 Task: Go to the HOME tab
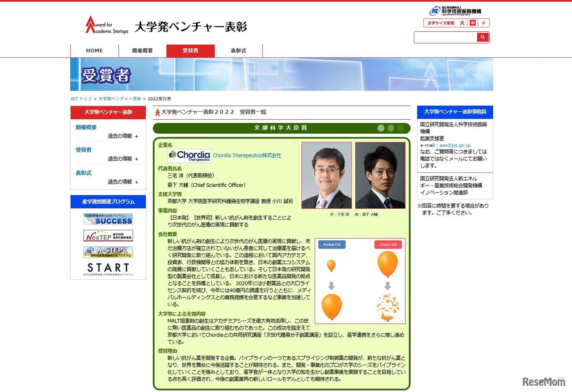(x=94, y=51)
